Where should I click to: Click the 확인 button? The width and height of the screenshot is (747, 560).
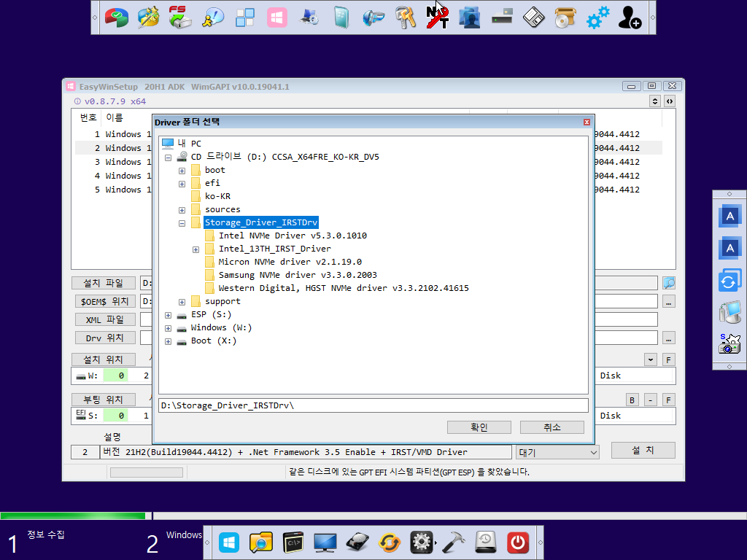pos(479,427)
